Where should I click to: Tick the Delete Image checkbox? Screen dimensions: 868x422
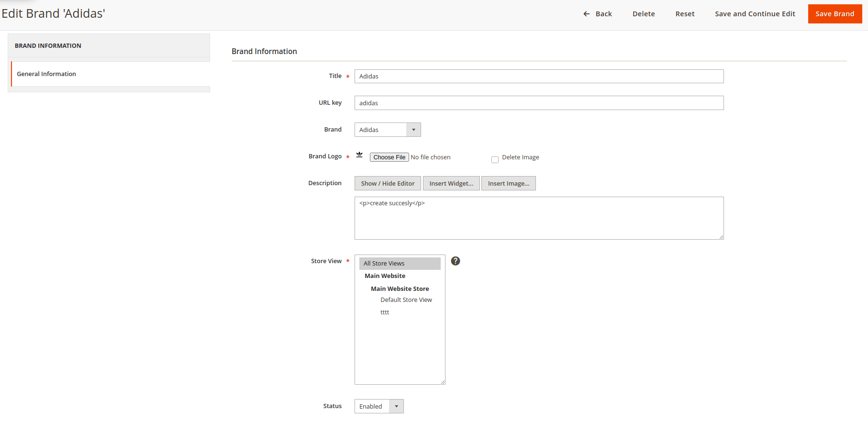pos(495,160)
